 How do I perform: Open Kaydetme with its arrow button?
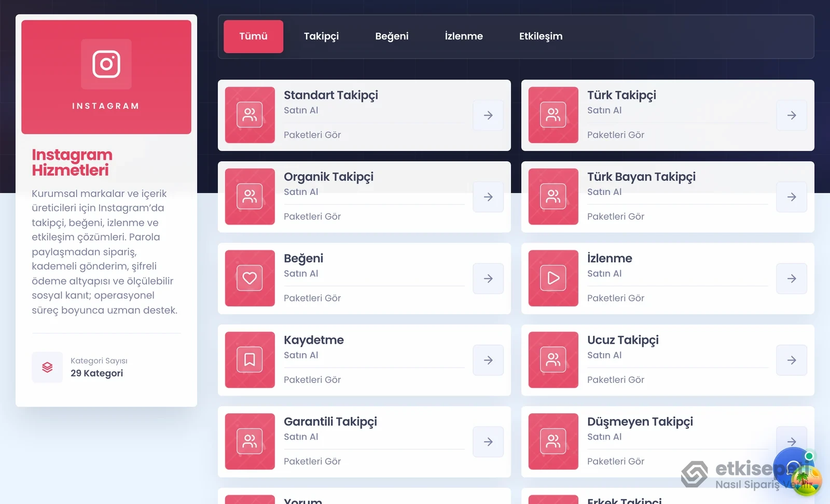[x=488, y=360]
